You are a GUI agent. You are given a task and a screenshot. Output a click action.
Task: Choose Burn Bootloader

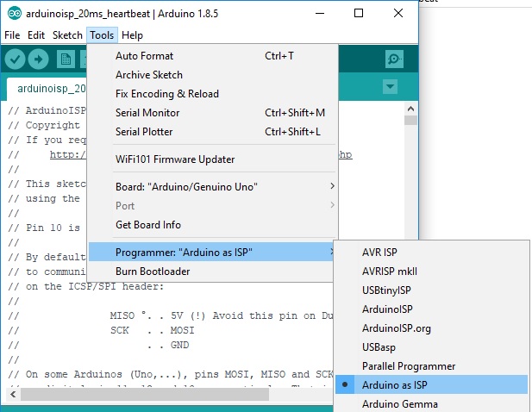pyautogui.click(x=213, y=272)
